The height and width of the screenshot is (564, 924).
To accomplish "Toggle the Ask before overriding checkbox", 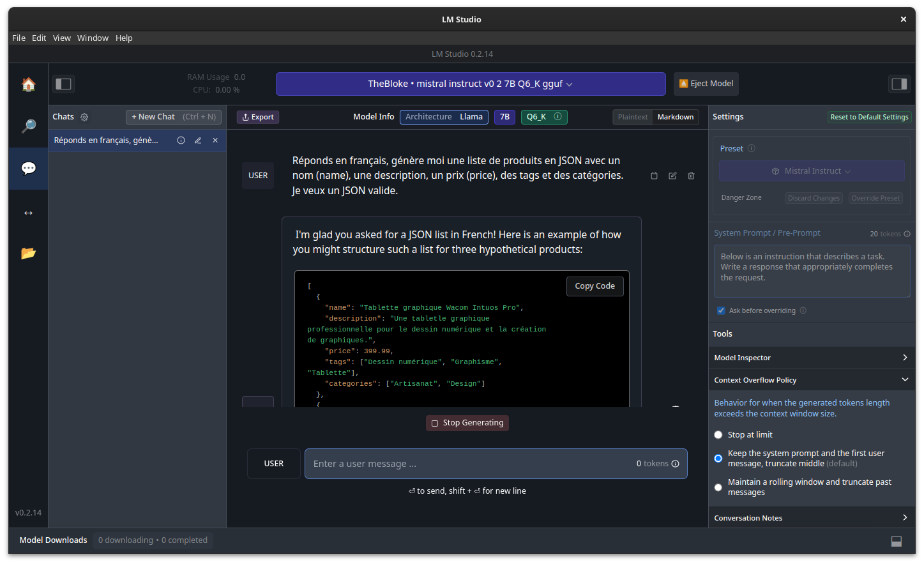I will tap(721, 310).
